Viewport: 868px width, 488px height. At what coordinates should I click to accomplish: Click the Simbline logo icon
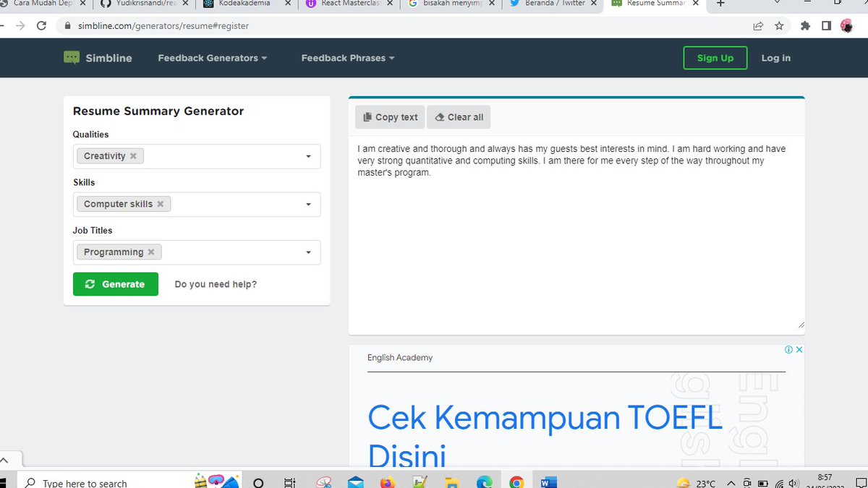tap(71, 58)
